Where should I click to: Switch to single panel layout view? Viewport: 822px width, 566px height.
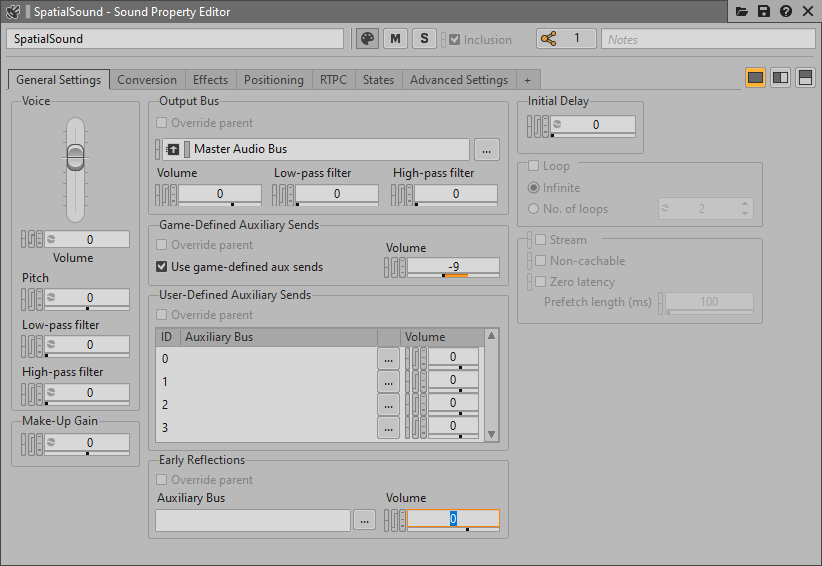coord(755,78)
